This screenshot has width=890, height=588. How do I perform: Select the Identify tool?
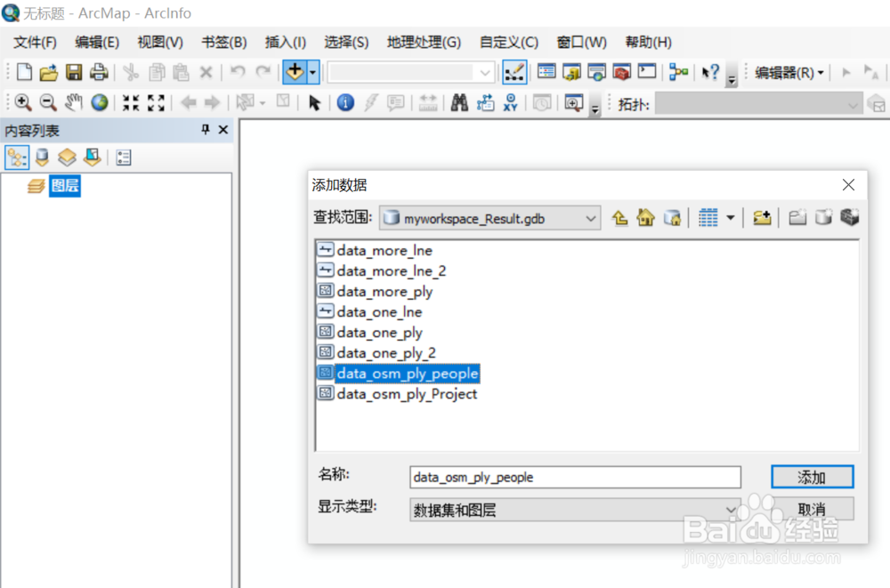click(345, 102)
